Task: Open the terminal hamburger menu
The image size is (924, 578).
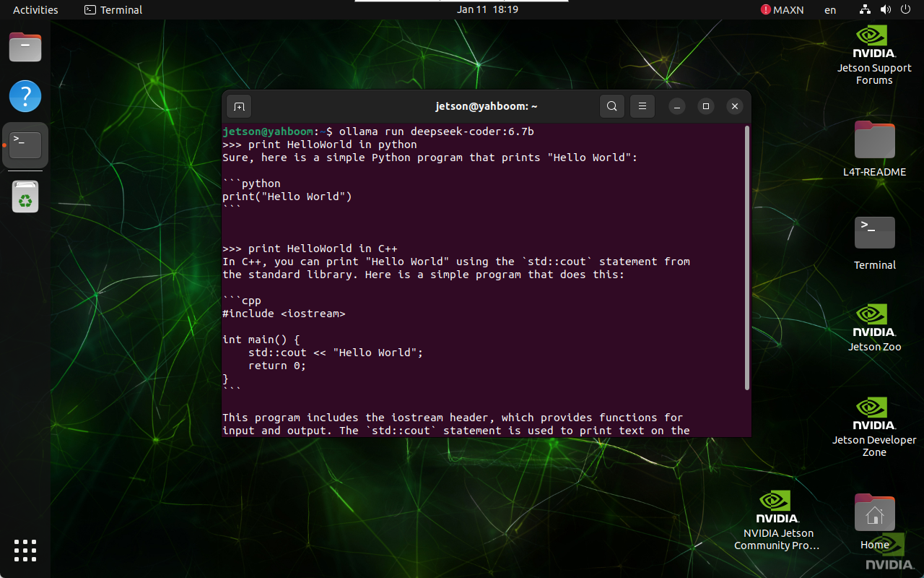Action: (642, 106)
